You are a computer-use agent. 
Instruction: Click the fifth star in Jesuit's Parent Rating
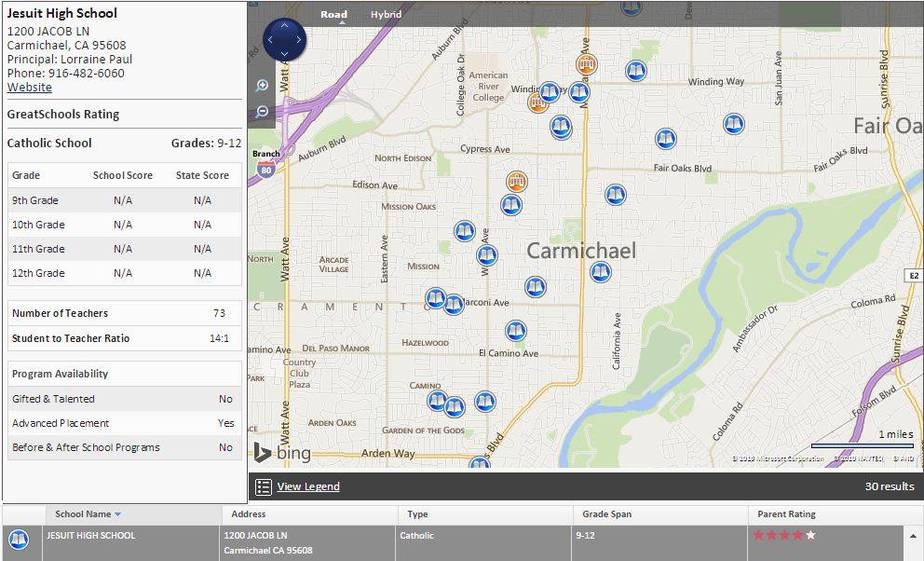click(x=811, y=535)
